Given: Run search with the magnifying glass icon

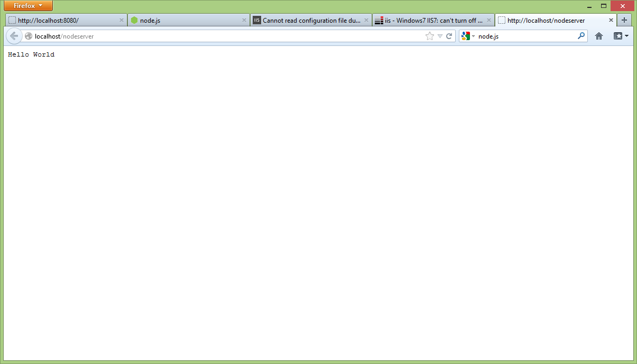Looking at the screenshot, I should tap(581, 36).
